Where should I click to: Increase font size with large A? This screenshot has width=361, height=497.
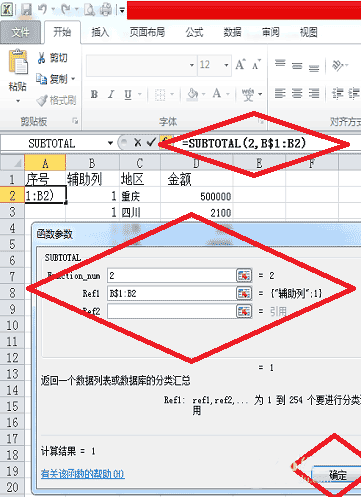point(240,64)
